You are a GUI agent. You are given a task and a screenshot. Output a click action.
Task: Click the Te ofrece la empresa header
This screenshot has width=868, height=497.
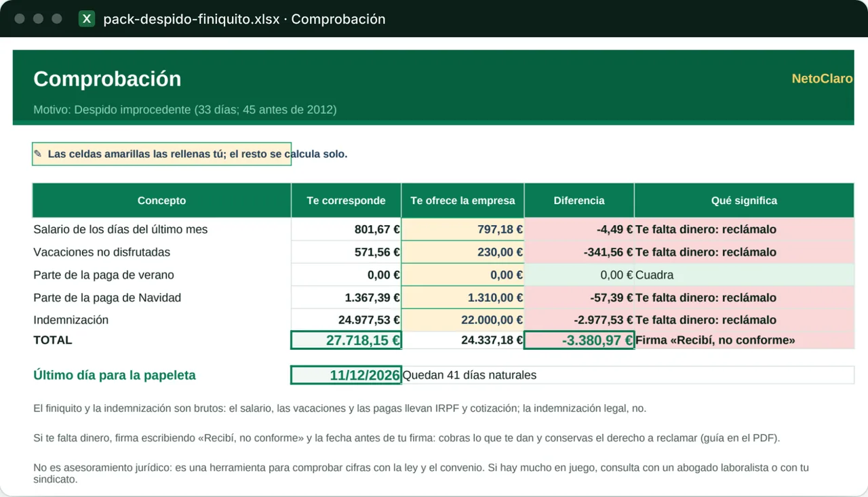coord(462,200)
